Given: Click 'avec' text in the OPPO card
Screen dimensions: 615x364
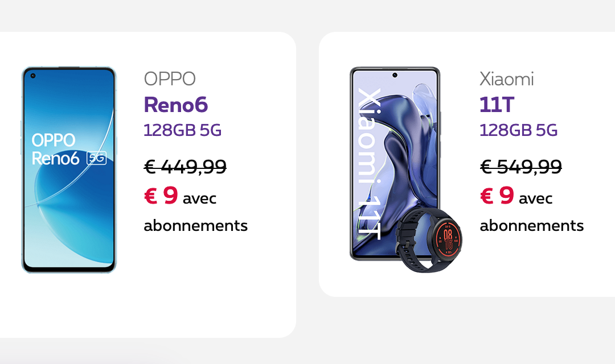Looking at the screenshot, I should coord(199,198).
